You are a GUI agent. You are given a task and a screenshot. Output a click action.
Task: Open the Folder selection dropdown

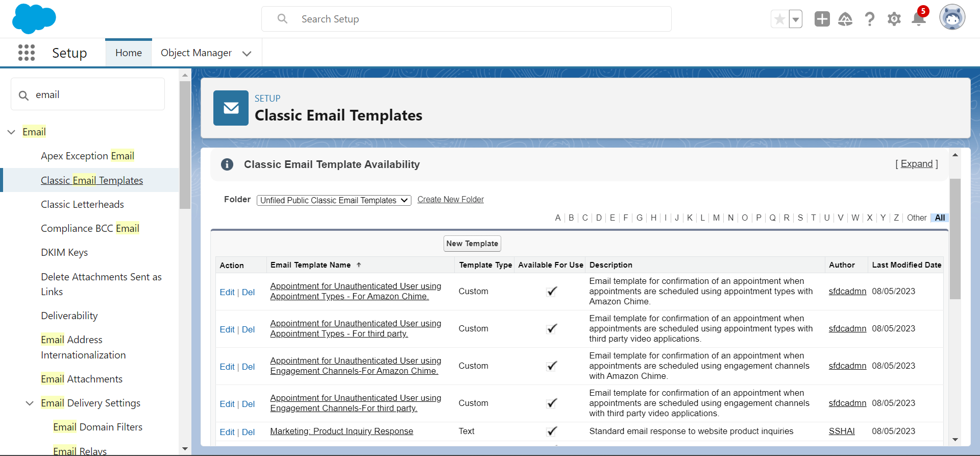[334, 200]
